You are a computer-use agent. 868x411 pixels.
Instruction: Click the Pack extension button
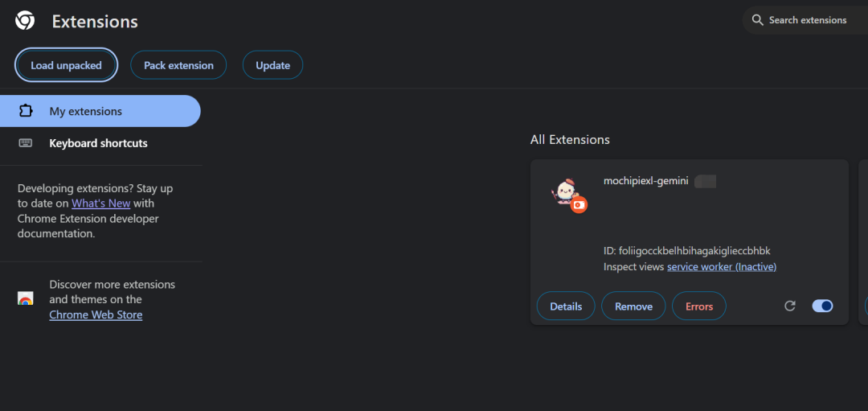point(178,65)
